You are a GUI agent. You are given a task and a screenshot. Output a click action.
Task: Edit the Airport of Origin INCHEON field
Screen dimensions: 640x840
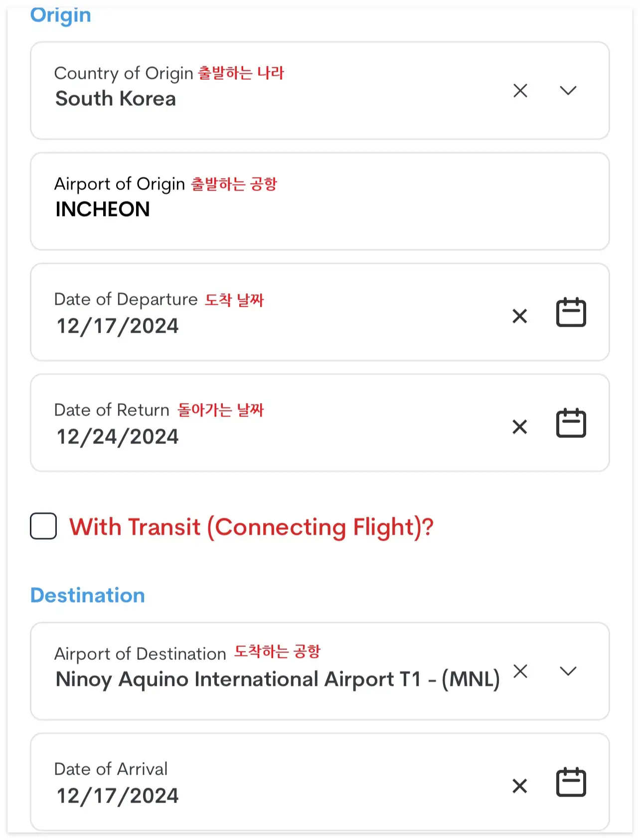(x=320, y=202)
